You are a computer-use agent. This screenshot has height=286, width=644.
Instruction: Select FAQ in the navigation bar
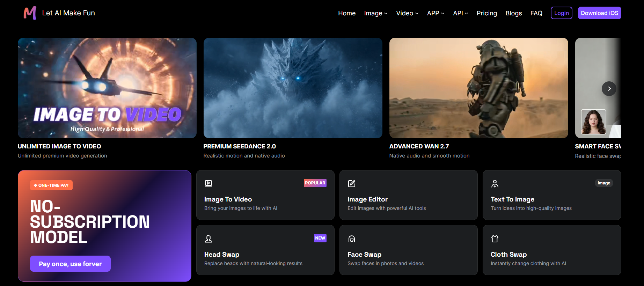536,13
